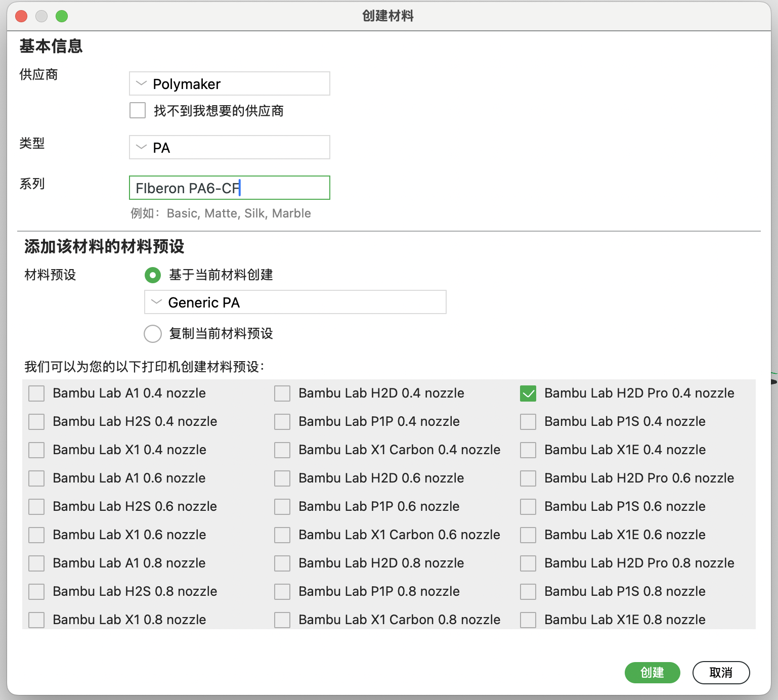The image size is (778, 700).
Task: Open the Polymaker vendor dropdown
Action: (x=229, y=83)
